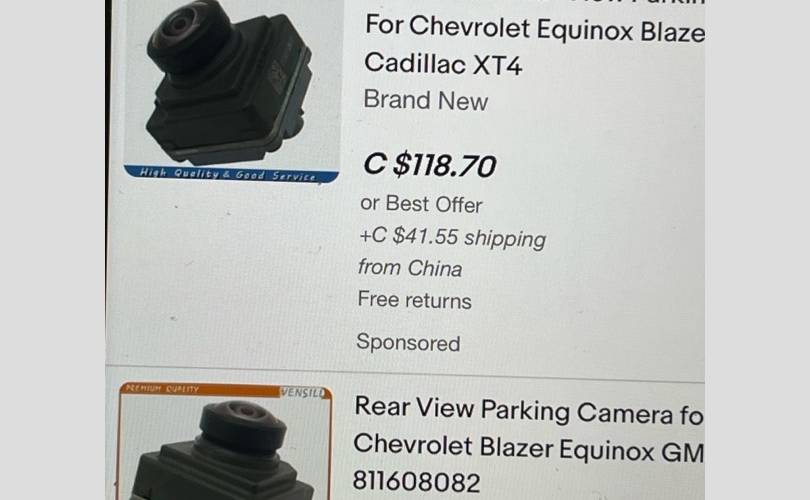The width and height of the screenshot is (810, 500).
Task: Select the 'Brand New' condition label
Action: [x=426, y=100]
